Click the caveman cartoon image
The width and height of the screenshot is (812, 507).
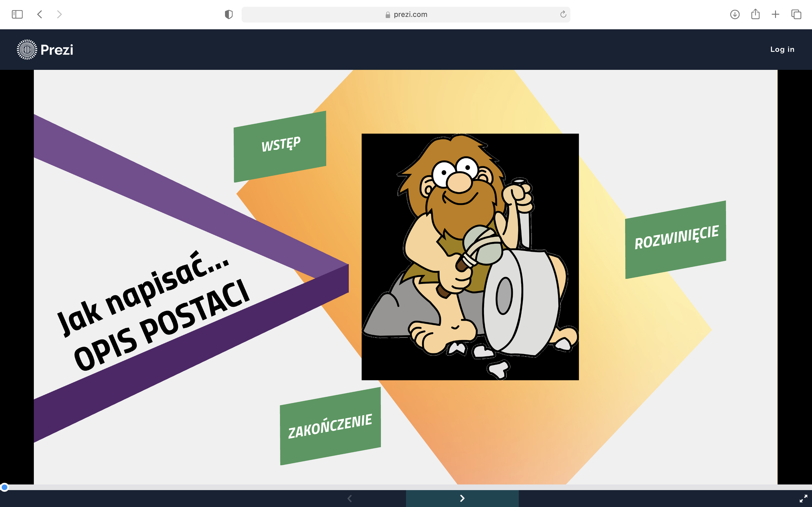pyautogui.click(x=470, y=257)
